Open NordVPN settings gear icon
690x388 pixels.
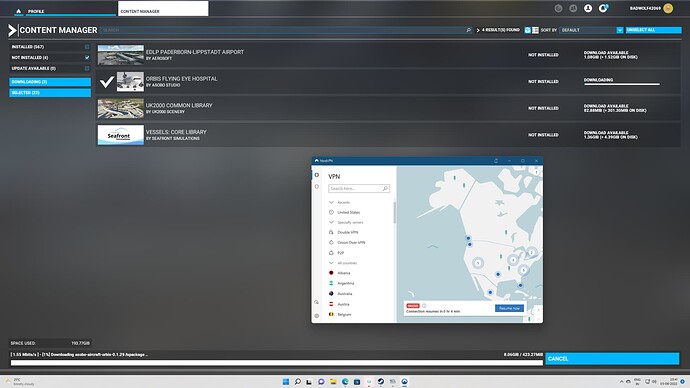[x=316, y=315]
